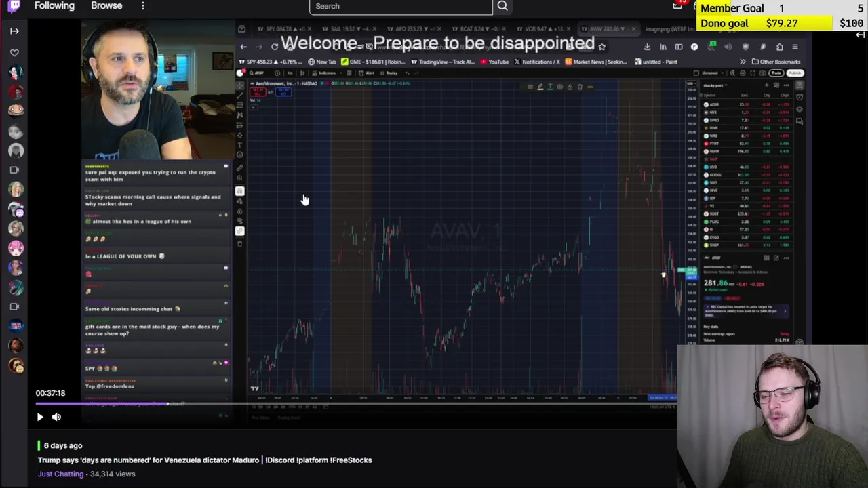Open the pink-haired channel avatar
The width and height of the screenshot is (868, 488).
pos(16,248)
